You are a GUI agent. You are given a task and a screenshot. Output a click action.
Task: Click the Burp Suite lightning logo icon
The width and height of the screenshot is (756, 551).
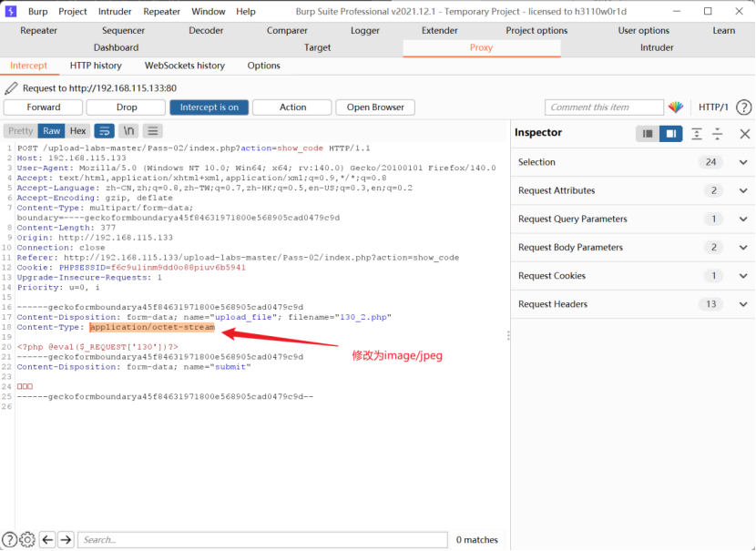11,11
